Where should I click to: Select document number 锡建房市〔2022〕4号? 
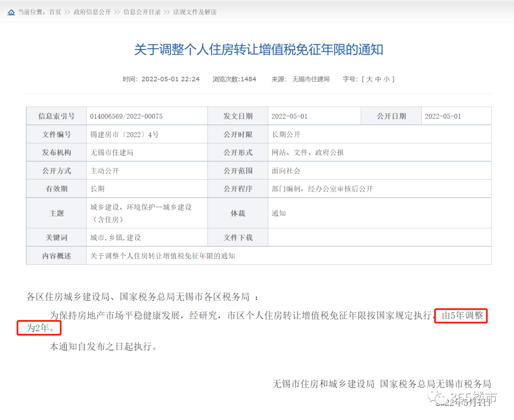pos(125,134)
